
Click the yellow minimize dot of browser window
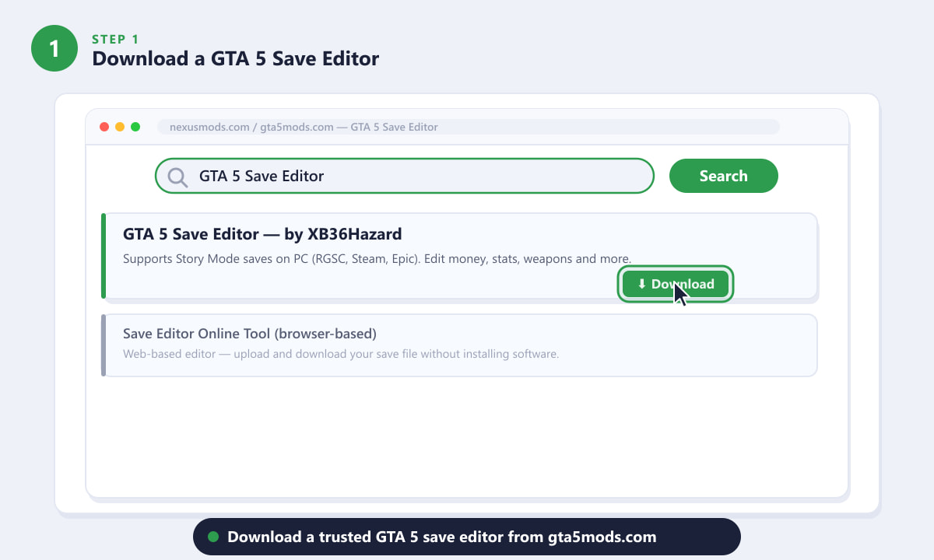coord(120,127)
